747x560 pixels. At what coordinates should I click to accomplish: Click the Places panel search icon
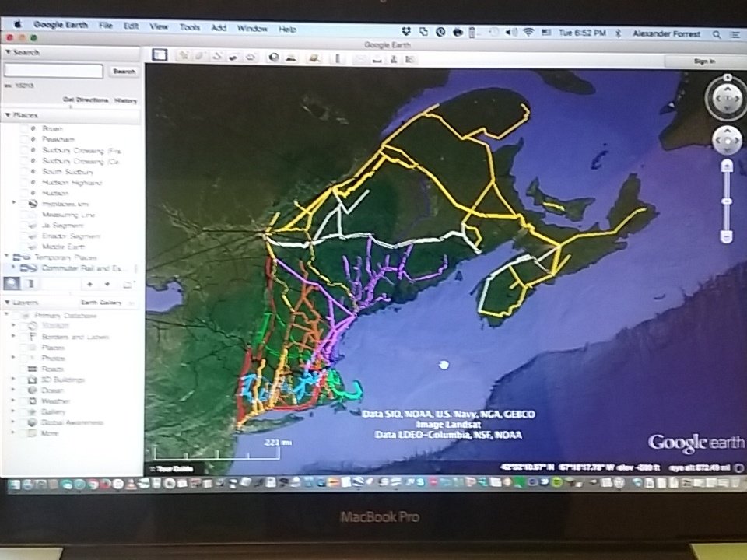(12, 283)
